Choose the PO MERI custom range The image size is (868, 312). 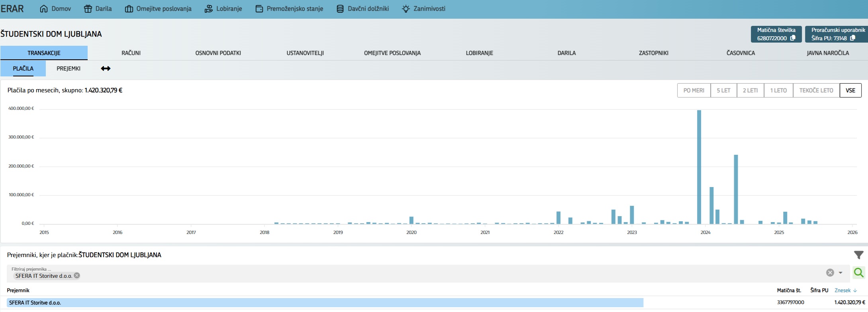point(694,90)
